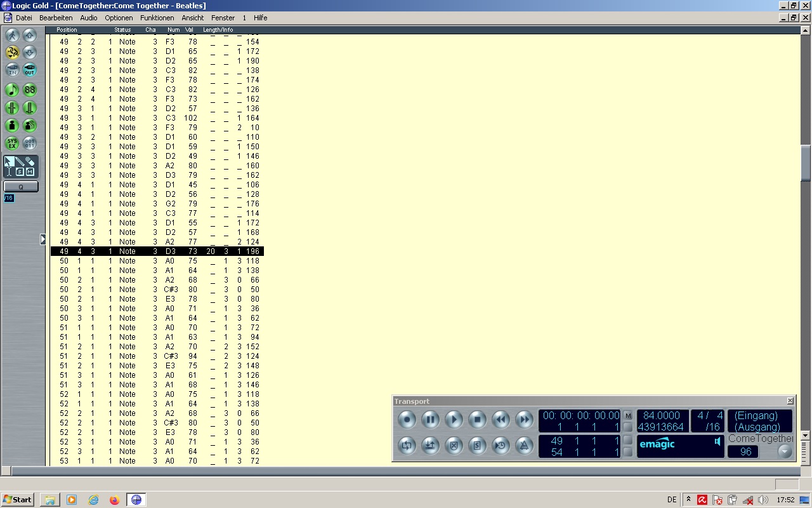Toggle Replace mode button in Transport
Image resolution: width=812 pixels, height=508 pixels.
(454, 446)
